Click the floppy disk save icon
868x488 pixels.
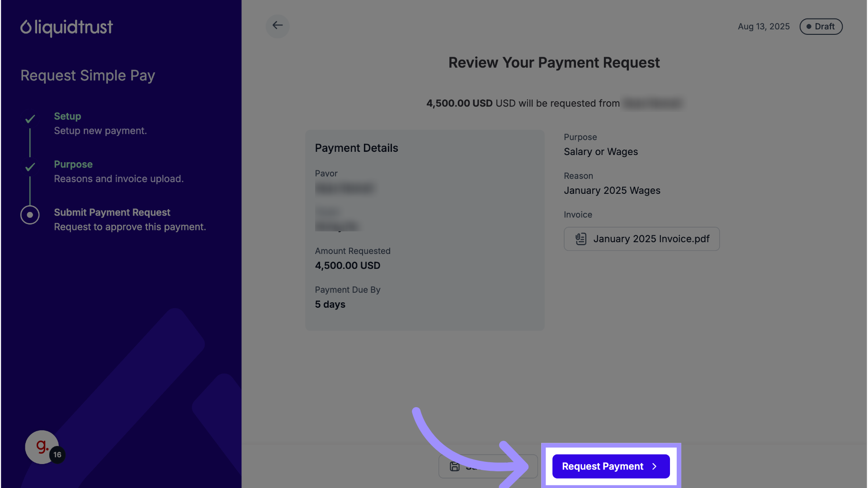click(x=455, y=466)
